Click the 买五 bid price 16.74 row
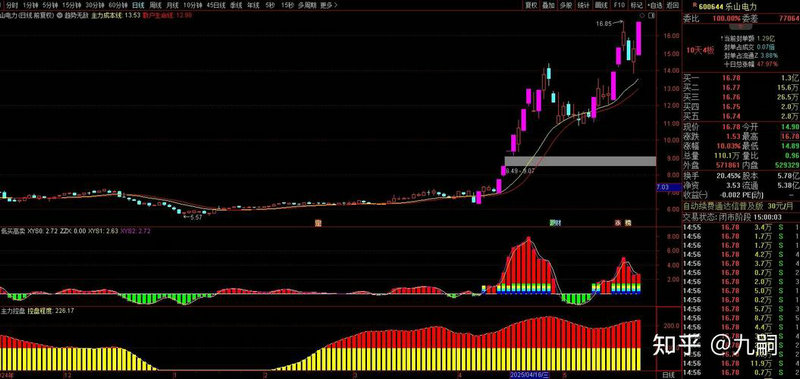Image resolution: width=800 pixels, height=379 pixels. pos(741,116)
